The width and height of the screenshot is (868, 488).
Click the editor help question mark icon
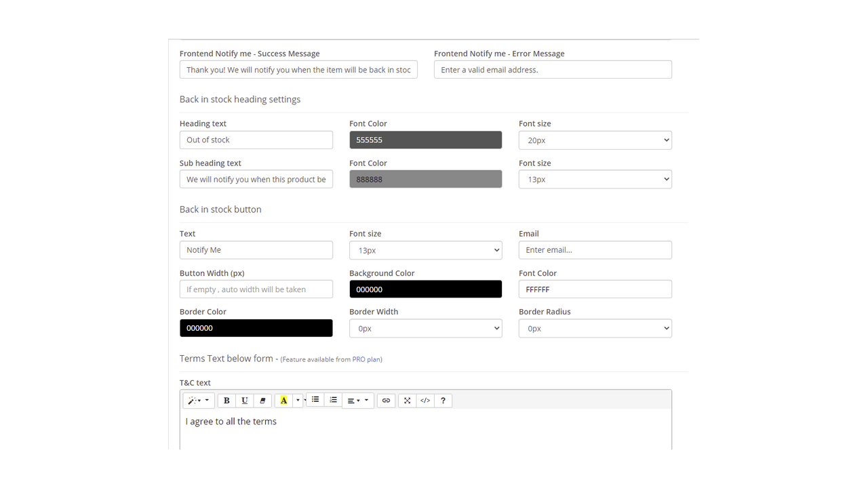tap(443, 400)
